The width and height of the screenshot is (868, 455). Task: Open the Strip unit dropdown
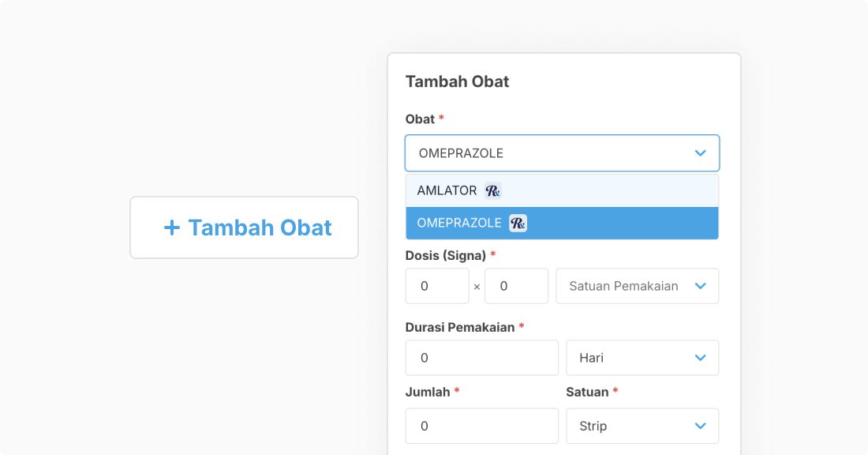[x=642, y=426]
